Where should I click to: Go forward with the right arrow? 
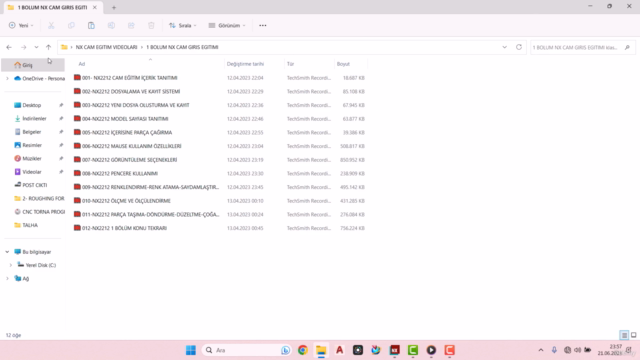click(24, 47)
